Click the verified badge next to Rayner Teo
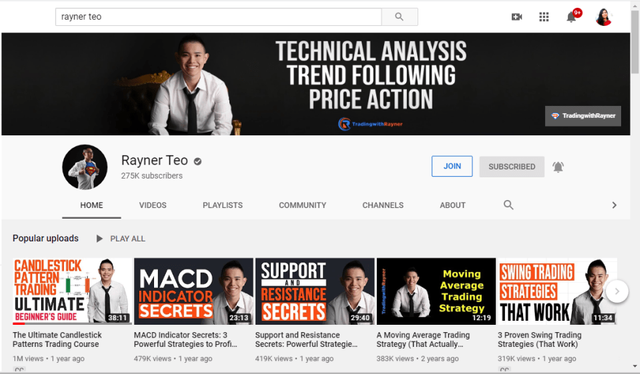This screenshot has height=374, width=640. point(198,161)
